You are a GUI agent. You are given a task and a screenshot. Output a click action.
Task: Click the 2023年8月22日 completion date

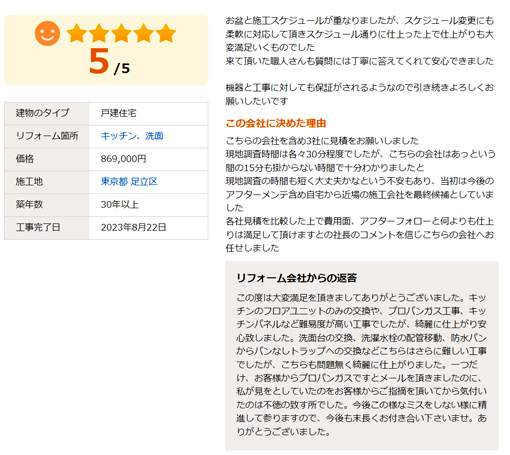[133, 227]
